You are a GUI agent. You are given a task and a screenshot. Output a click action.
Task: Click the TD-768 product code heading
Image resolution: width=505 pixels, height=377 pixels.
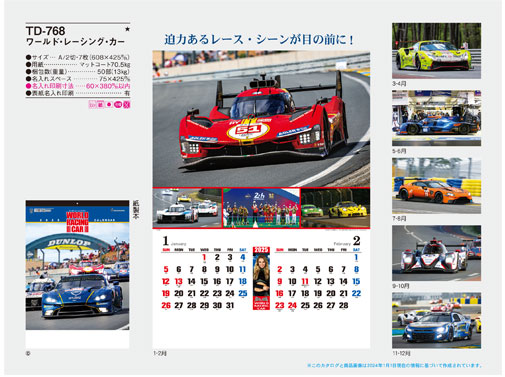coord(45,31)
